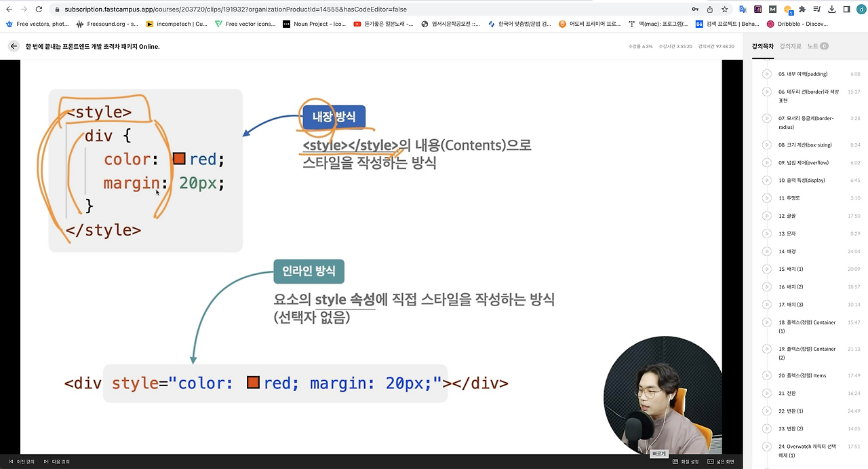Viewport: 868px width, 469px height.
Task: Open the browser extensions puzzle icon
Action: (802, 10)
